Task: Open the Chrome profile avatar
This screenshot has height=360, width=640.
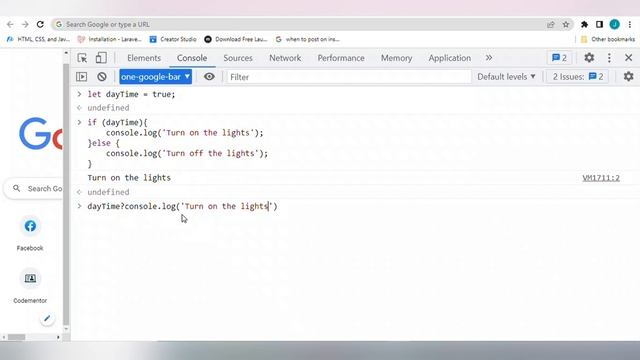Action: [614, 24]
